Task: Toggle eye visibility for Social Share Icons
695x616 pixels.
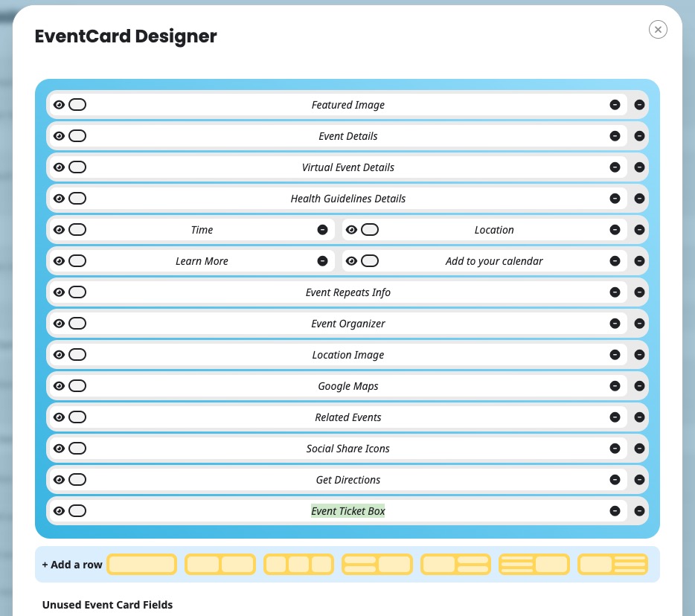Action: click(59, 449)
